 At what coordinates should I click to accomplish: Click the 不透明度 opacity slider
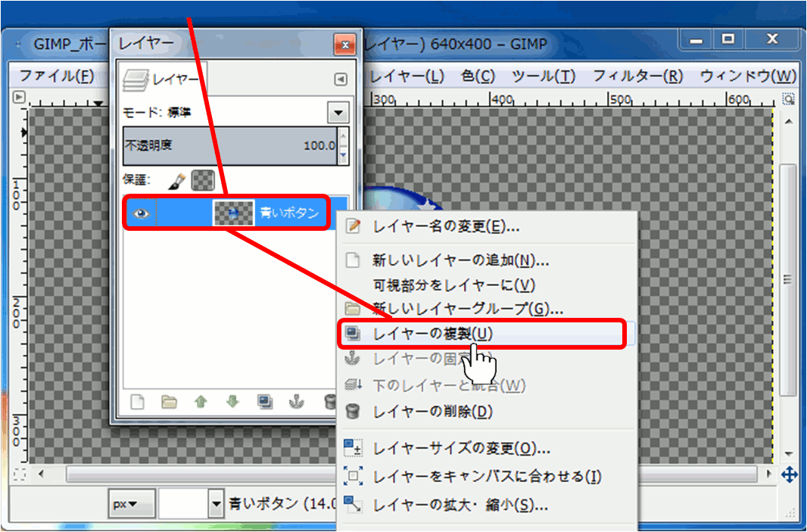click(227, 145)
